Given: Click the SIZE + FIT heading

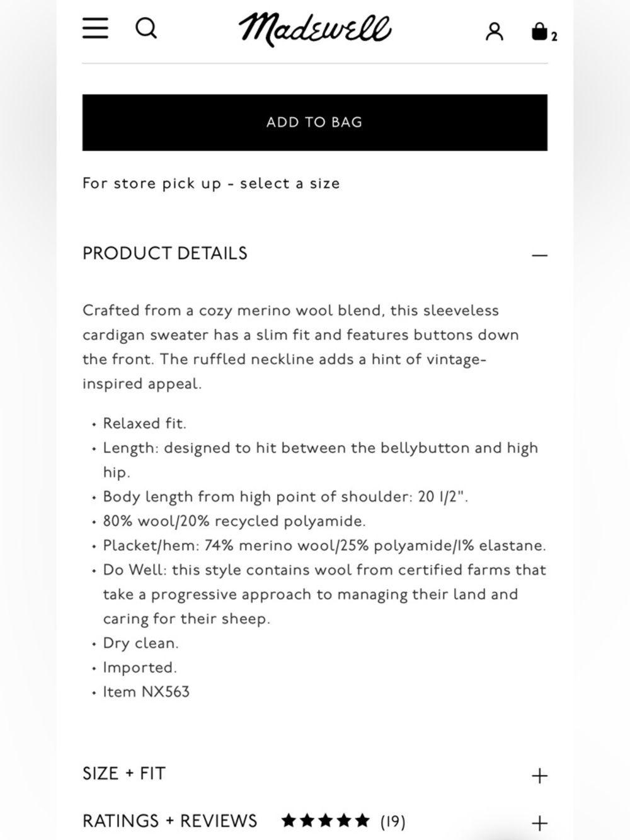Looking at the screenshot, I should (124, 773).
